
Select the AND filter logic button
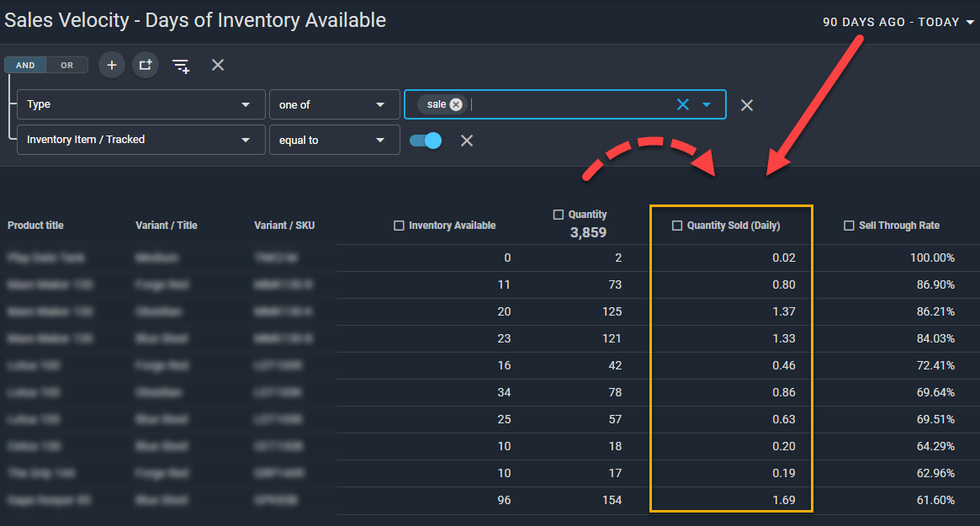pyautogui.click(x=25, y=65)
